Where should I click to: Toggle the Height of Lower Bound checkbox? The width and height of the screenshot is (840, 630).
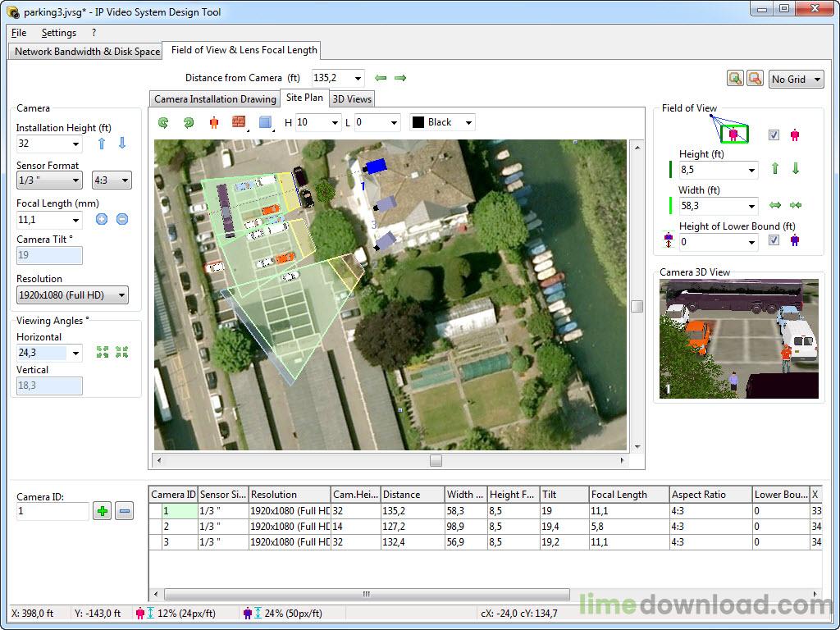(x=772, y=240)
